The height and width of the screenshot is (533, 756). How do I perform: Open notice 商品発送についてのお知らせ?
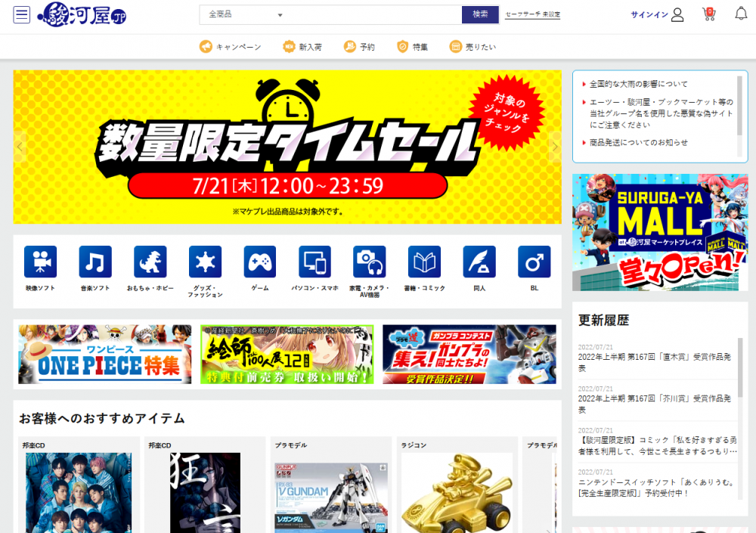(x=638, y=143)
